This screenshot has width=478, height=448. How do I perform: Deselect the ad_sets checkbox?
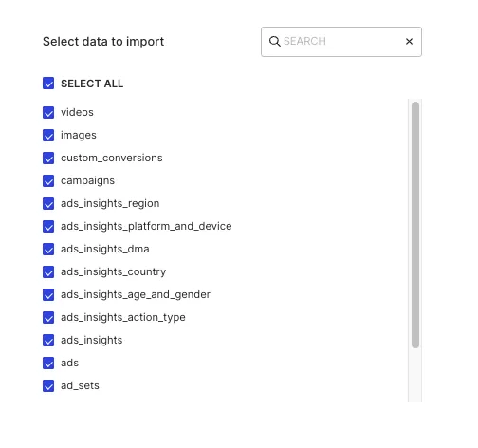[x=48, y=385]
